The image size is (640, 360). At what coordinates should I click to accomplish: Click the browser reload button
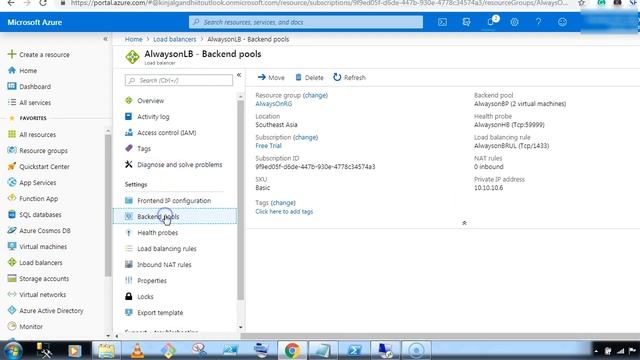pos(43,3)
